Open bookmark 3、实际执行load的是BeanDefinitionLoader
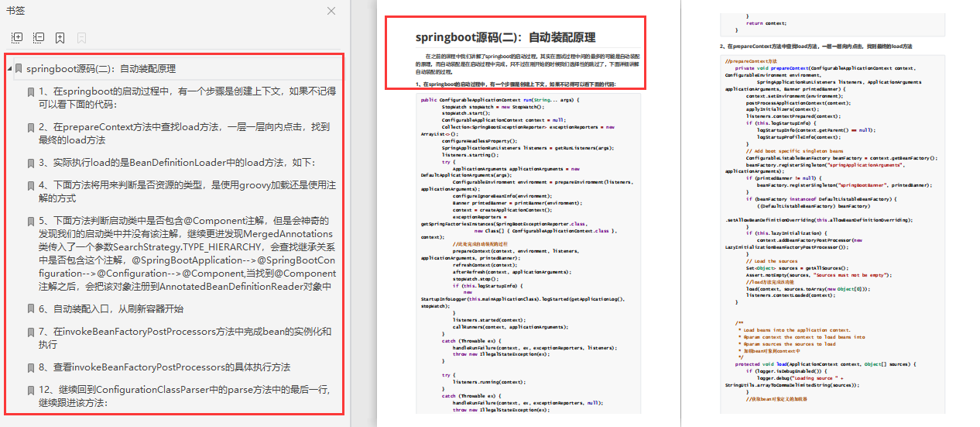The height and width of the screenshot is (427, 980). (176, 163)
